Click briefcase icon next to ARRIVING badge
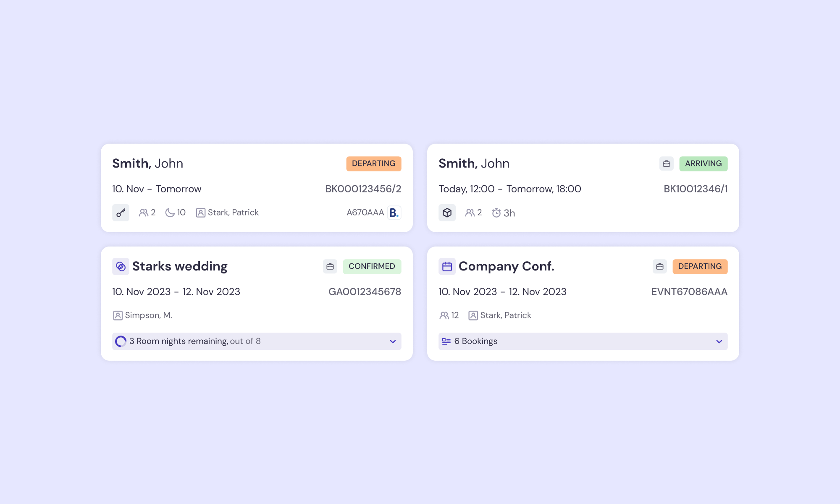This screenshot has width=840, height=504. 666,164
